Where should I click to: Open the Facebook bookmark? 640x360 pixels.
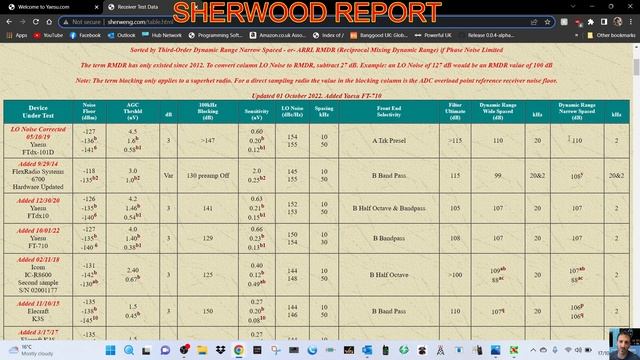(85, 36)
